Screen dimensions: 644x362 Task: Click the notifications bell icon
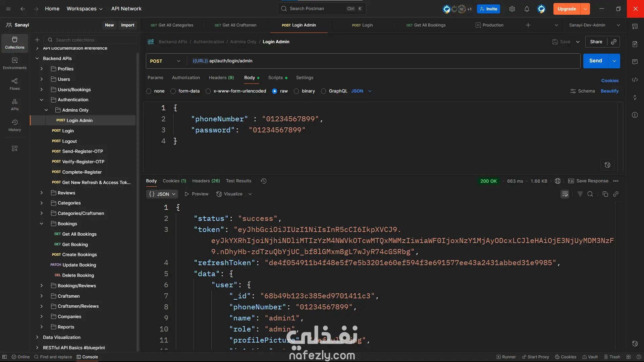click(x=527, y=9)
